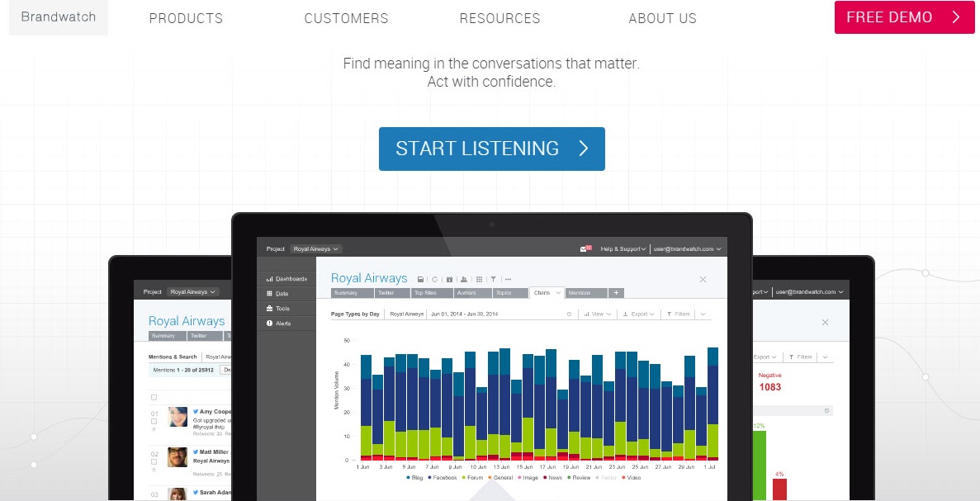Open the Jun 01, 2014 - Jun 30, 2014 date range
Image resolution: width=980 pixels, height=501 pixels.
[x=464, y=314]
